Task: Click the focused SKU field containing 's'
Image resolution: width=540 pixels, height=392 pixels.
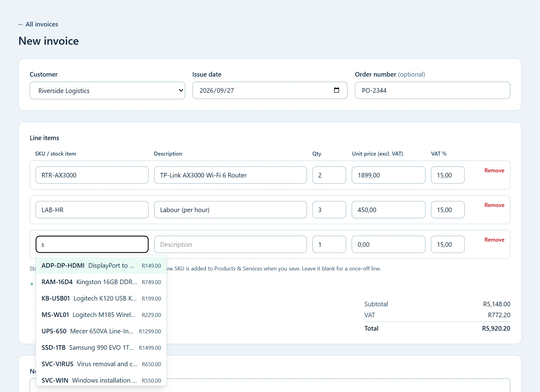Action: [92, 244]
